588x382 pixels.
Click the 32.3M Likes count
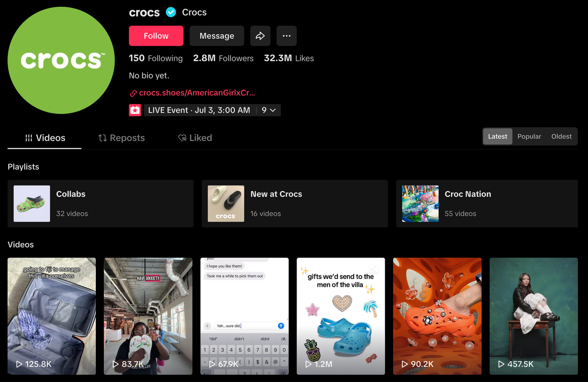point(289,58)
